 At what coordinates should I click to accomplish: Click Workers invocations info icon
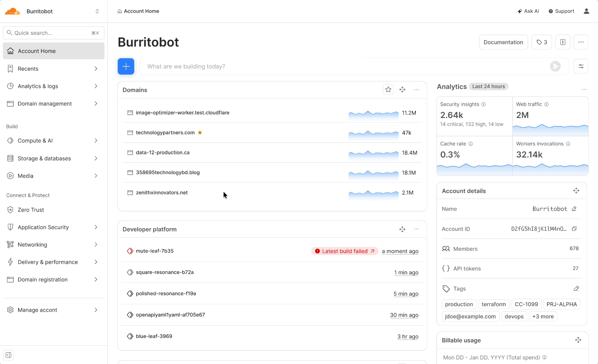click(568, 144)
